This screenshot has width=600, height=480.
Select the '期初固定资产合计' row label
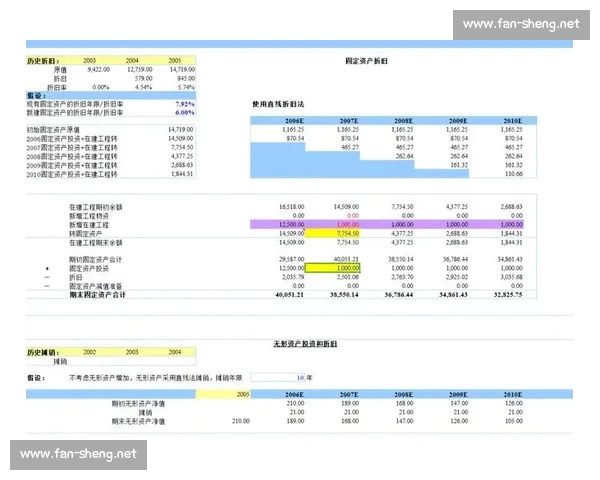tap(96, 260)
